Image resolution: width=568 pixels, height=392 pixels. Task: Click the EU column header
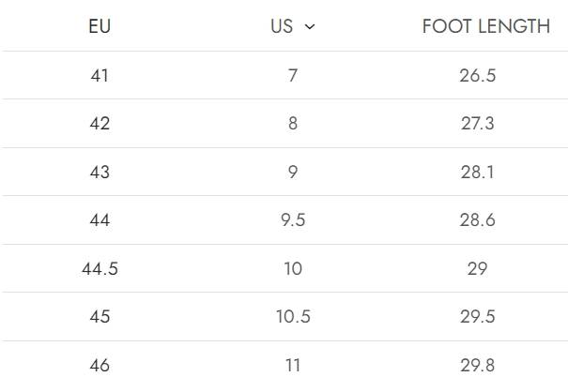click(x=100, y=26)
